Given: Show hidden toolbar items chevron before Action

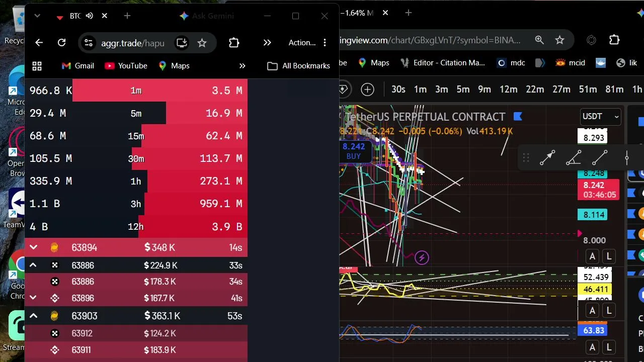Looking at the screenshot, I should click(267, 43).
